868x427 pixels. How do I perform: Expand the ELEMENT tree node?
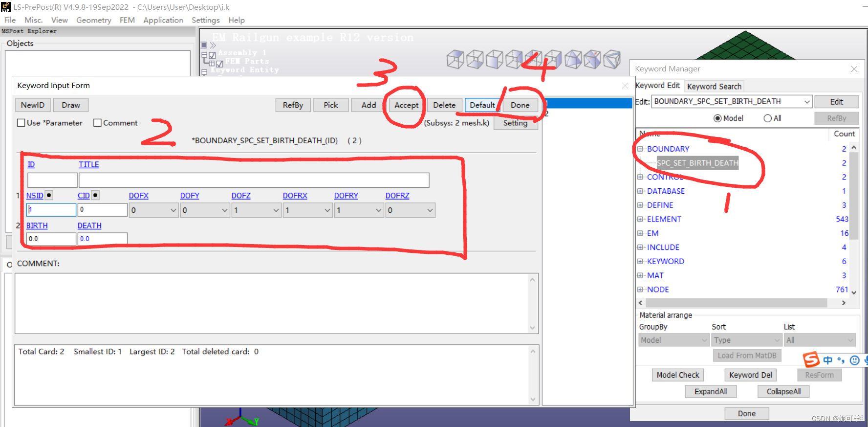click(x=640, y=219)
